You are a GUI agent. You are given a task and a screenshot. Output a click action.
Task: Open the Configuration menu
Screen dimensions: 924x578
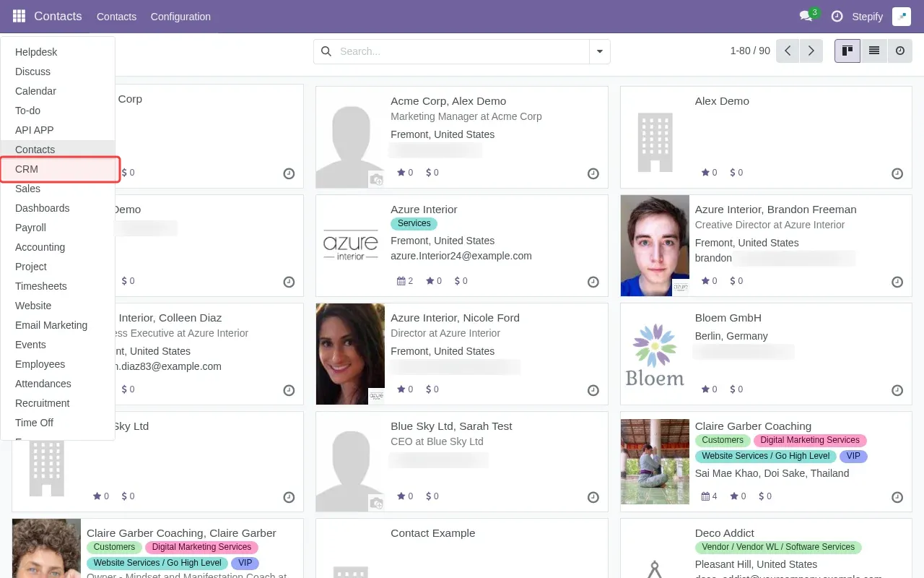pyautogui.click(x=180, y=16)
